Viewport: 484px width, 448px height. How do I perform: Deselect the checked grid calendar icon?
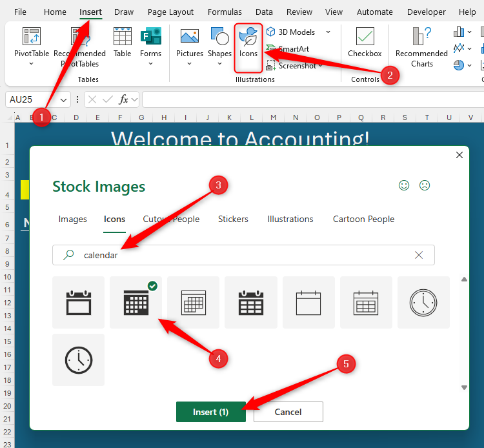[136, 303]
